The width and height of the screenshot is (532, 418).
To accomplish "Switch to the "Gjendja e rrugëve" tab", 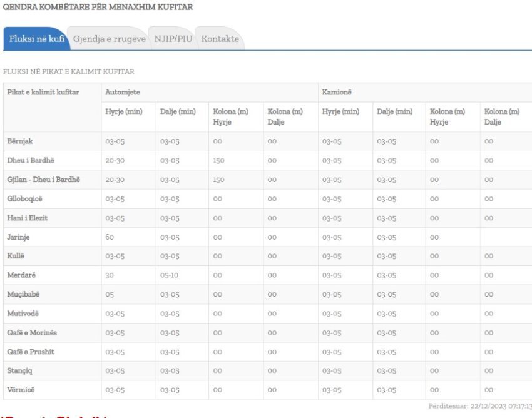I will (x=109, y=39).
